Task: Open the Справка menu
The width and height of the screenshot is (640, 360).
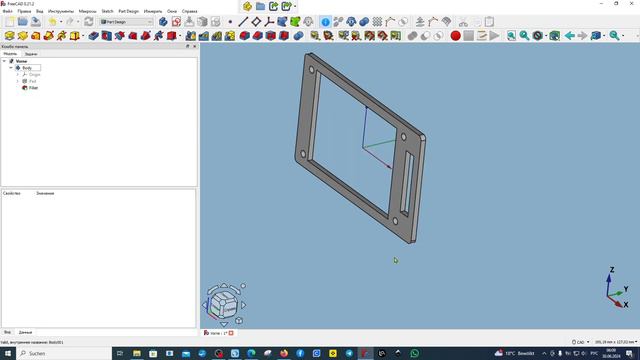Action: tap(189, 11)
